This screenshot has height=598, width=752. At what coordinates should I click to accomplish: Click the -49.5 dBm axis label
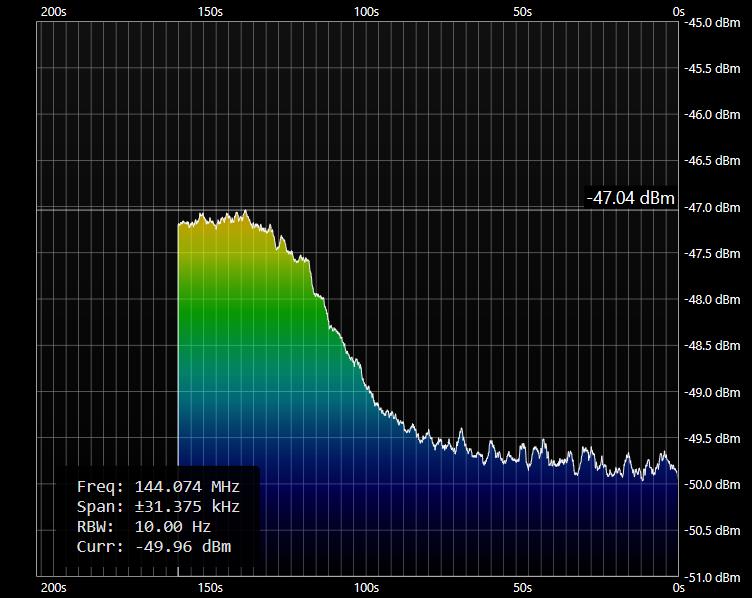click(712, 439)
